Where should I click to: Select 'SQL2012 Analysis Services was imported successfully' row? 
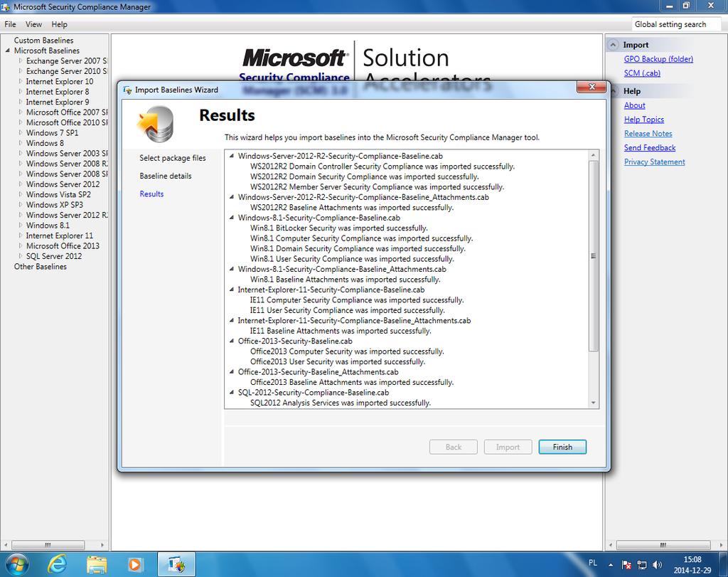341,403
